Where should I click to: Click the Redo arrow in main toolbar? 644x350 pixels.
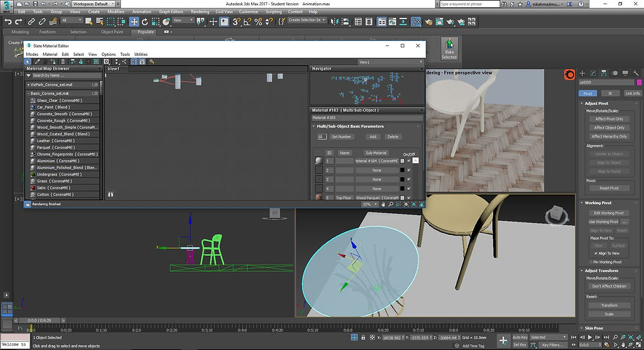click(x=18, y=22)
